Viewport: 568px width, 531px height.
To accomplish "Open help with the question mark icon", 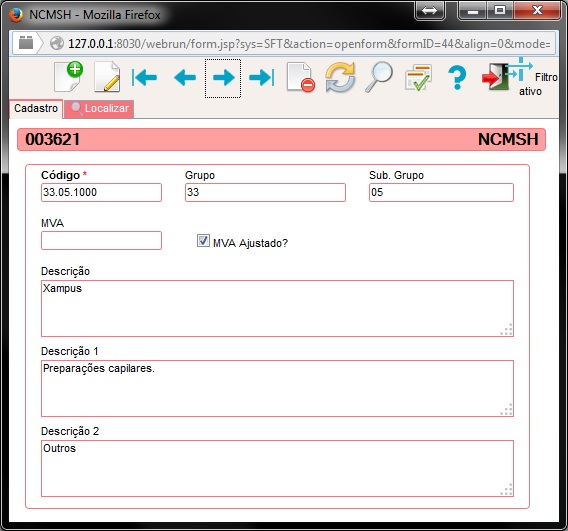I will (457, 77).
